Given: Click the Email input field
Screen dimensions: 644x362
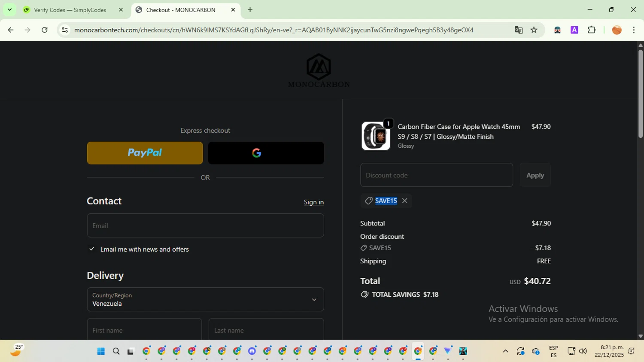Looking at the screenshot, I should 205,225.
